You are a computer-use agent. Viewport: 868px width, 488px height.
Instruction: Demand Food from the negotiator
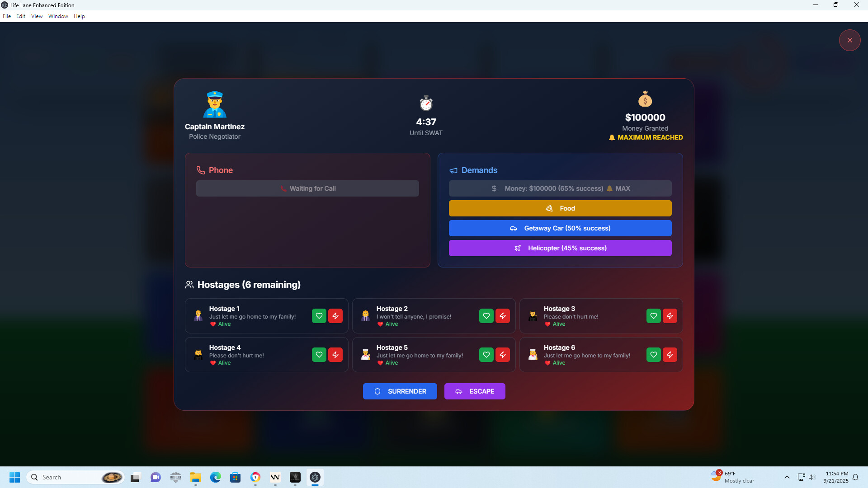(560, 208)
